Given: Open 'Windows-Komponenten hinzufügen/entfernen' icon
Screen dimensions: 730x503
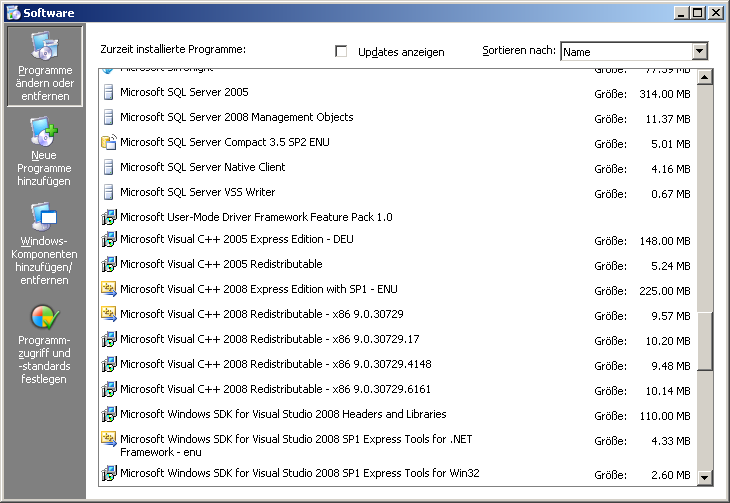Looking at the screenshot, I should coord(44,216).
